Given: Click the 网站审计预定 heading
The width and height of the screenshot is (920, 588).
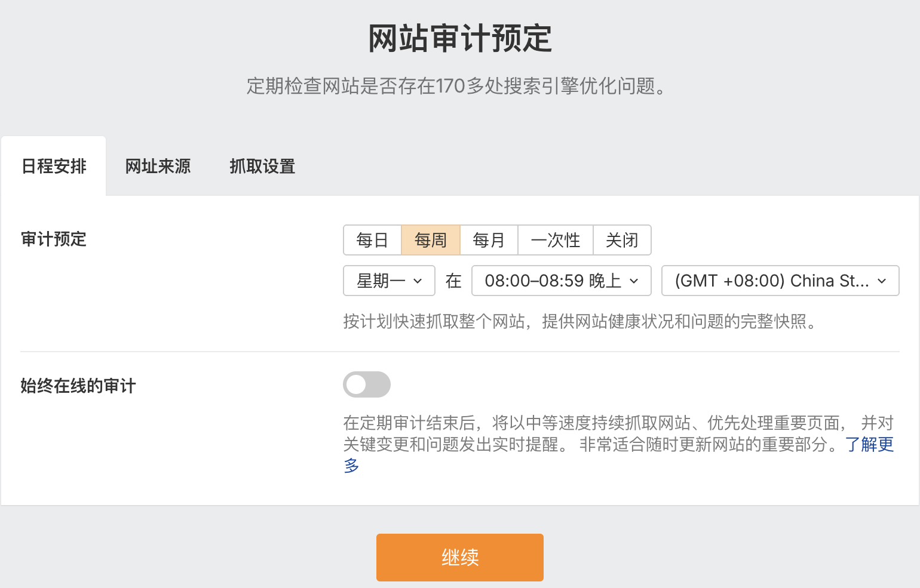Looking at the screenshot, I should pyautogui.click(x=460, y=39).
